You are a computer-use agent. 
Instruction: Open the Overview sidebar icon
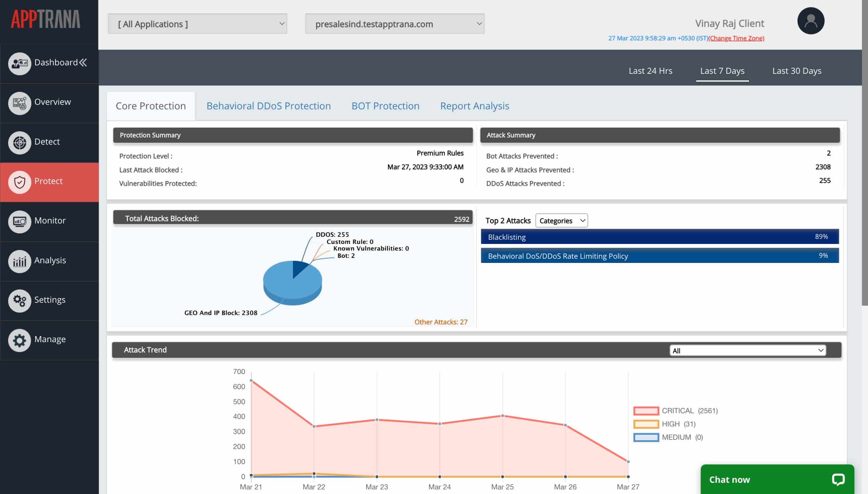coord(19,103)
